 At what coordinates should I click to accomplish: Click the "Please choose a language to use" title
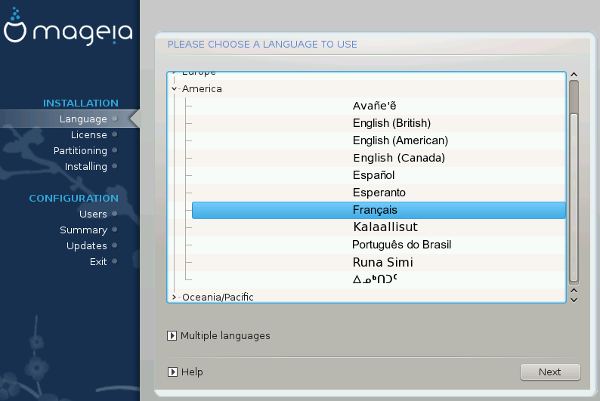262,44
